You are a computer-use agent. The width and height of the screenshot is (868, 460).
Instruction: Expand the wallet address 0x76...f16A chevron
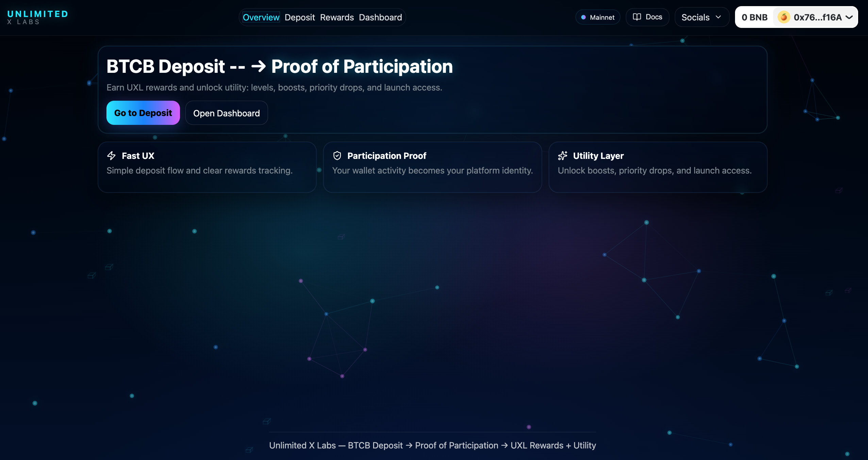pos(850,17)
